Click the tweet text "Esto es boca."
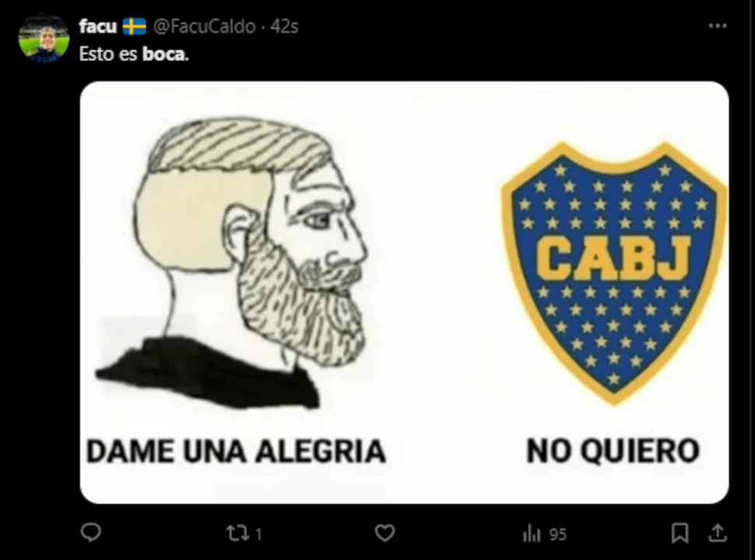The height and width of the screenshot is (560, 755). (x=134, y=54)
